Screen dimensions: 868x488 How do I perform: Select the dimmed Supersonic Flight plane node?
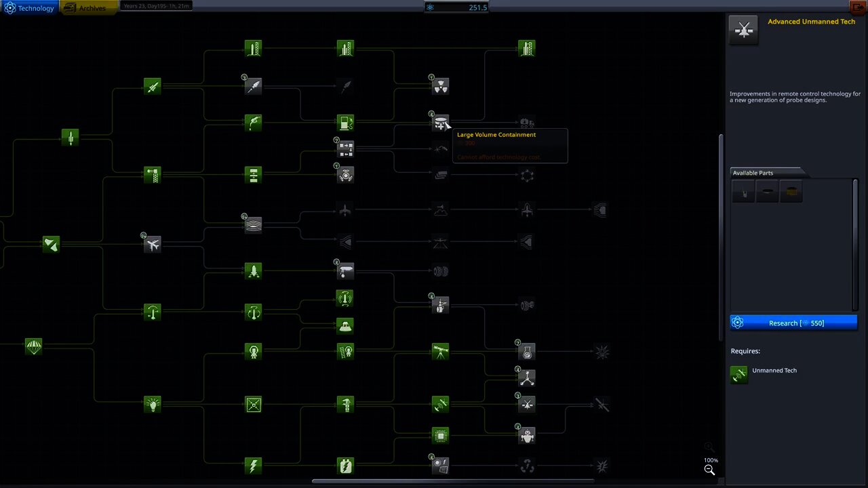pyautogui.click(x=345, y=210)
